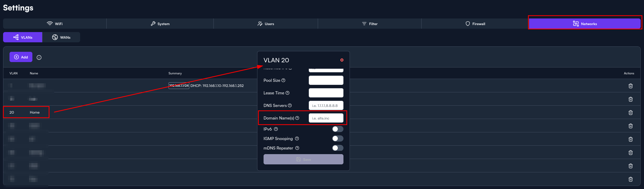
Task: Delete the Home VLAN 20 row
Action: coord(630,113)
